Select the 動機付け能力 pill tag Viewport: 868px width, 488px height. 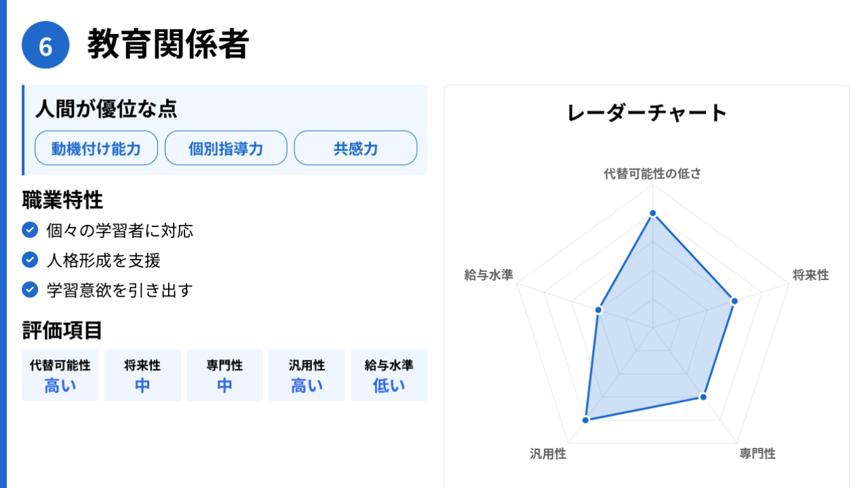[x=96, y=148]
